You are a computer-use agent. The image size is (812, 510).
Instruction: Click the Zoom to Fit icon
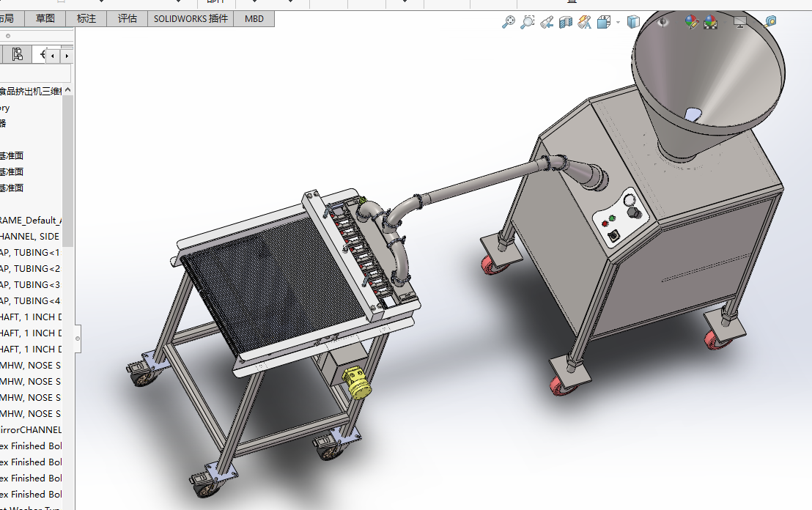pos(508,23)
